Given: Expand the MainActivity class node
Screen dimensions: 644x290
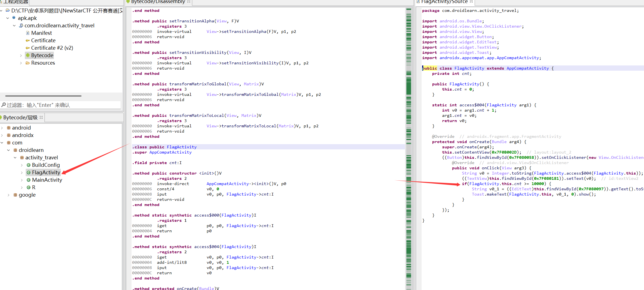Looking at the screenshot, I should [22, 180].
